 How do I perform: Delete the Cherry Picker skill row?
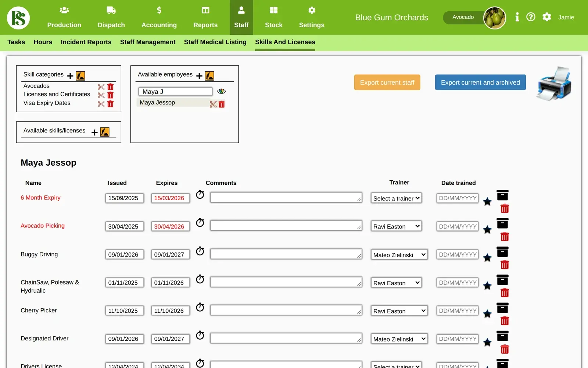click(505, 321)
